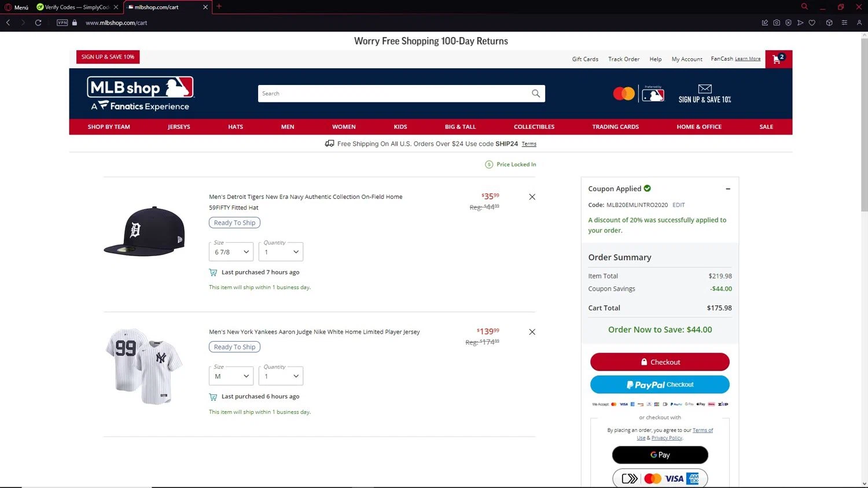
Task: Open the Track Order link
Action: coord(624,59)
